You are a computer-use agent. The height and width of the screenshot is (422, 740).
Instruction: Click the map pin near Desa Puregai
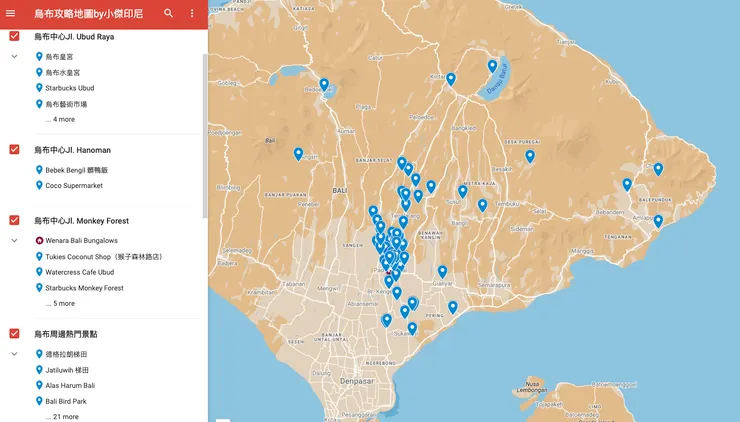pyautogui.click(x=530, y=156)
